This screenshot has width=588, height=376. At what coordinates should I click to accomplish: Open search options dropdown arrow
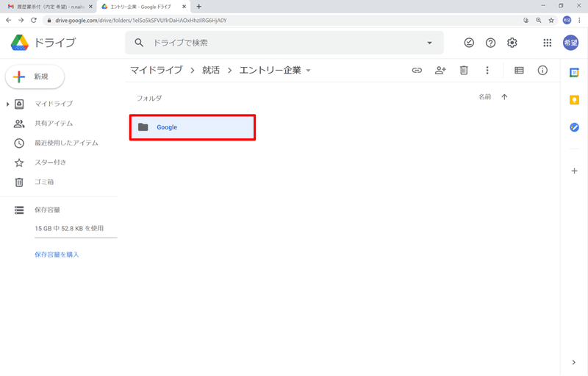point(429,43)
